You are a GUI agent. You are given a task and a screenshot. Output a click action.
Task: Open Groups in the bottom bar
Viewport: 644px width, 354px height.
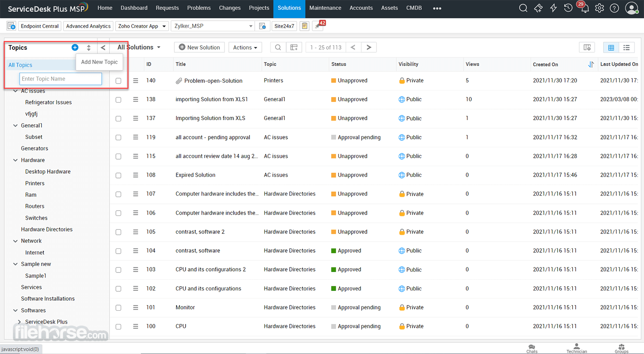pos(621,348)
